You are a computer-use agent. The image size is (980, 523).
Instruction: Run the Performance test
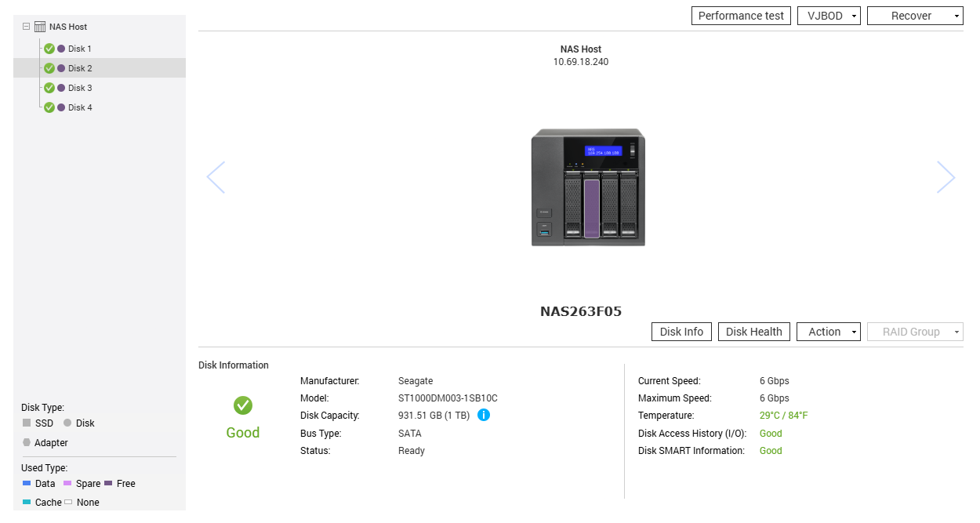click(x=740, y=15)
